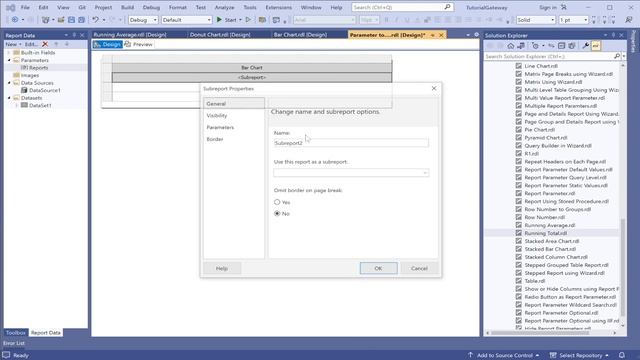
Task: Click the Open File toolbar icon
Action: coord(61,20)
